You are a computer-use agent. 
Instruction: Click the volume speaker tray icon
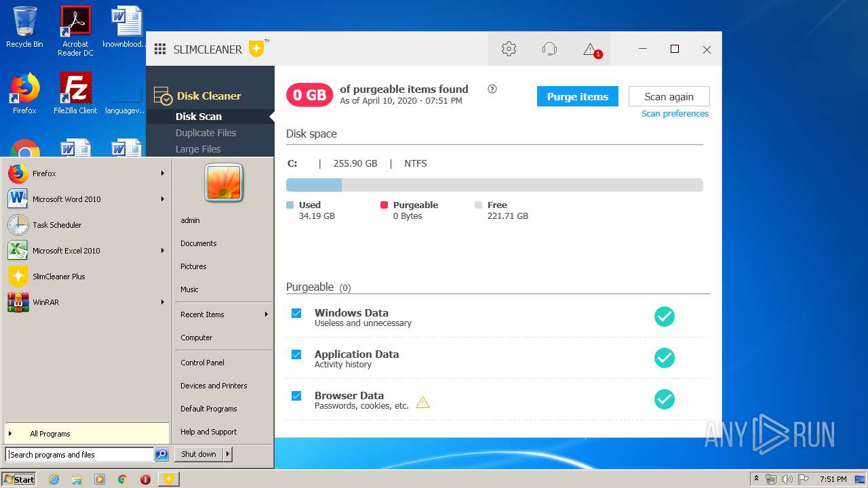tap(787, 479)
